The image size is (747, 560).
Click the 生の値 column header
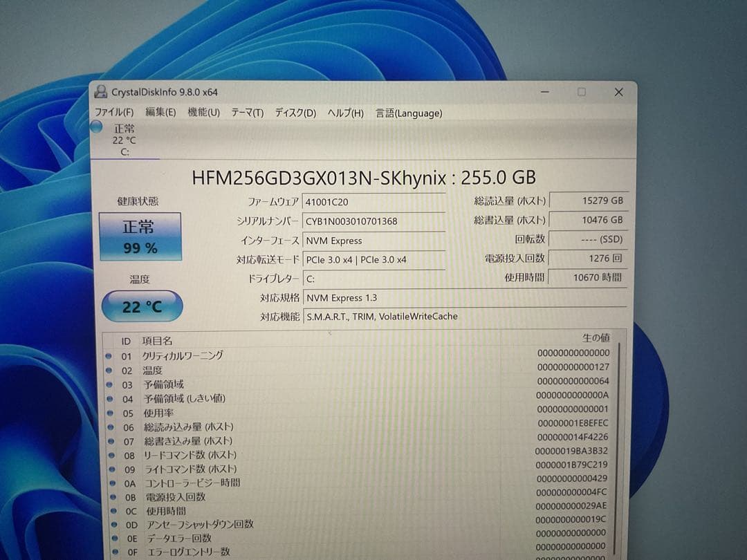click(596, 338)
